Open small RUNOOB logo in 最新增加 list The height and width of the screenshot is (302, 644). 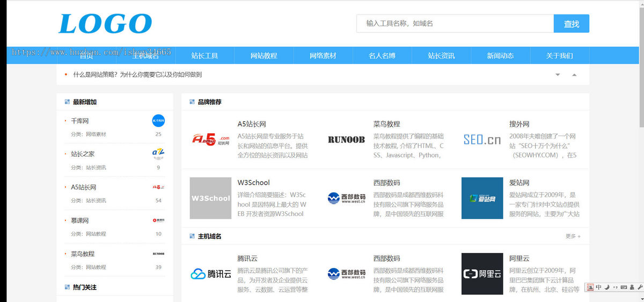tap(158, 254)
